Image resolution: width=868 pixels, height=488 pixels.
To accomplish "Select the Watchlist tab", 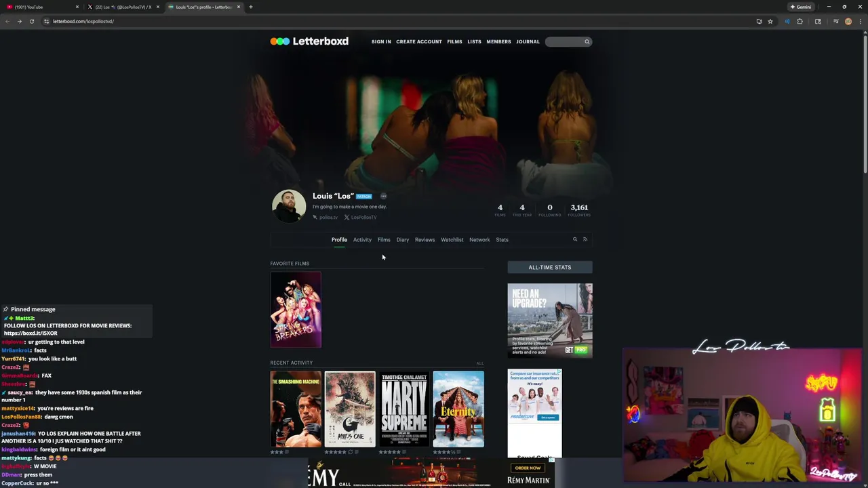I will tap(452, 239).
